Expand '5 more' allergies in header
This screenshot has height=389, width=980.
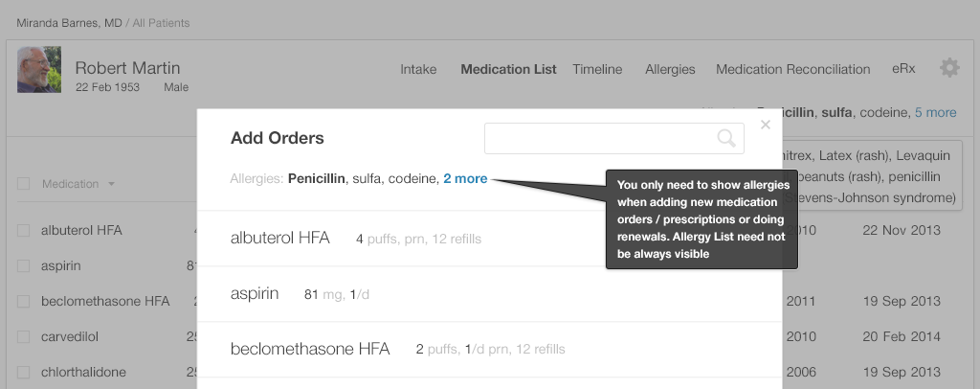(x=935, y=112)
